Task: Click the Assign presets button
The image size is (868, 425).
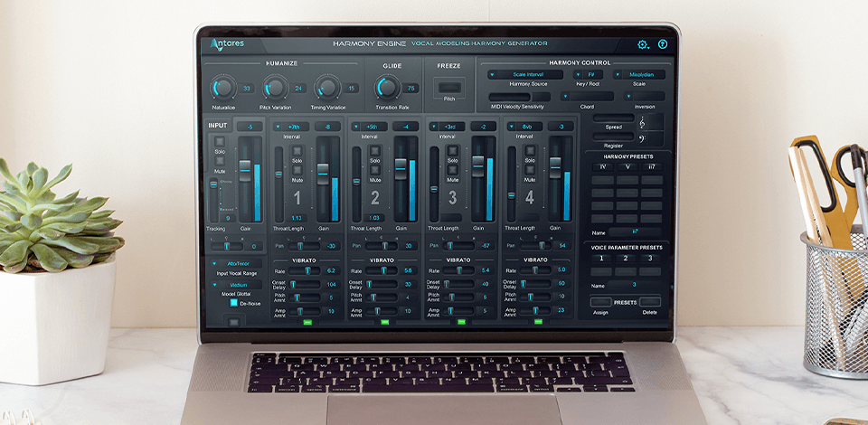Action: 600,302
